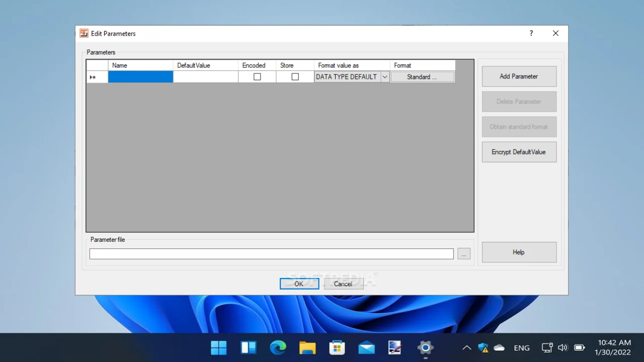Click the Standard ... format button

[x=422, y=77]
